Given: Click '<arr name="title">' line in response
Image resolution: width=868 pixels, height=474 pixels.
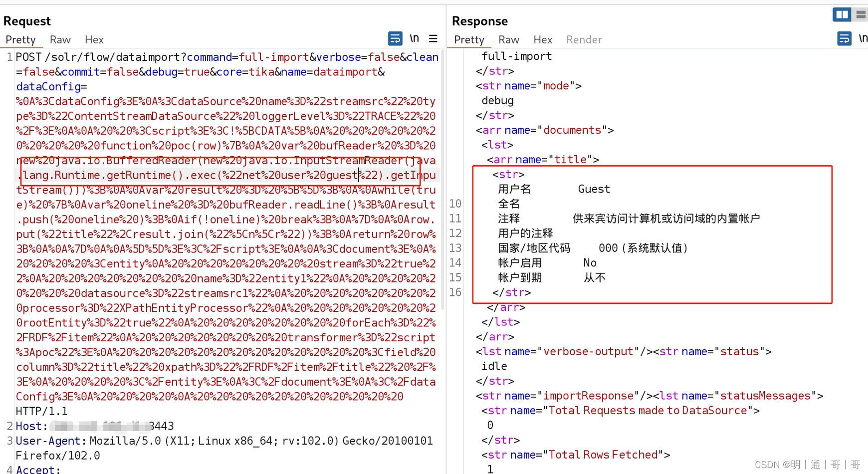Looking at the screenshot, I should pos(543,159).
